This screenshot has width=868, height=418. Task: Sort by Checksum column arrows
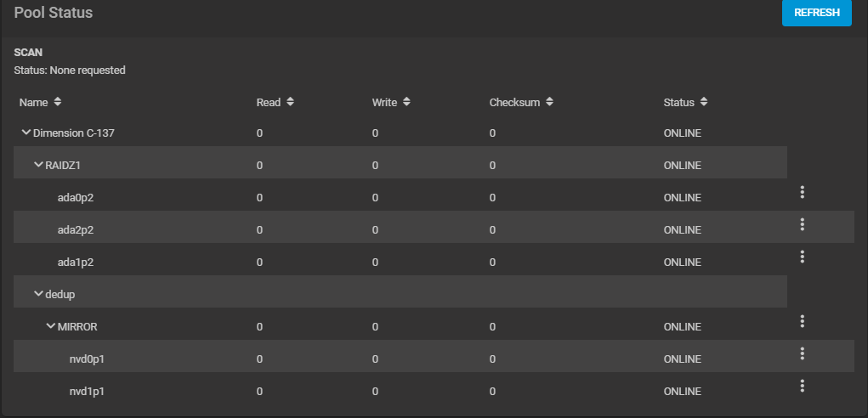click(549, 102)
